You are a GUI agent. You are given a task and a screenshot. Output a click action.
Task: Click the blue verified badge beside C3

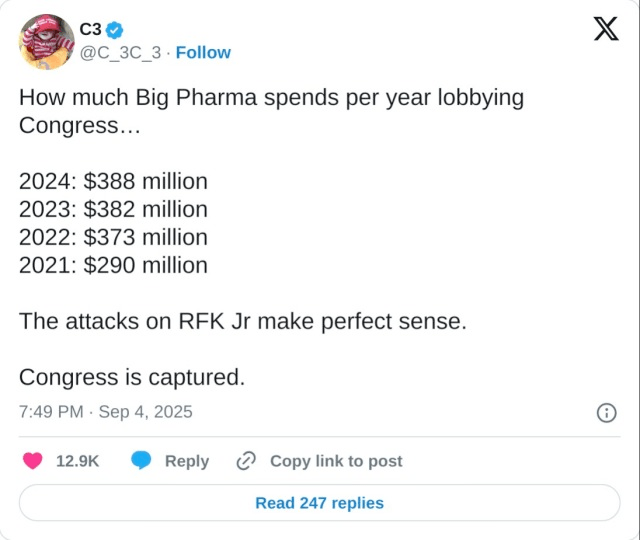(x=115, y=30)
